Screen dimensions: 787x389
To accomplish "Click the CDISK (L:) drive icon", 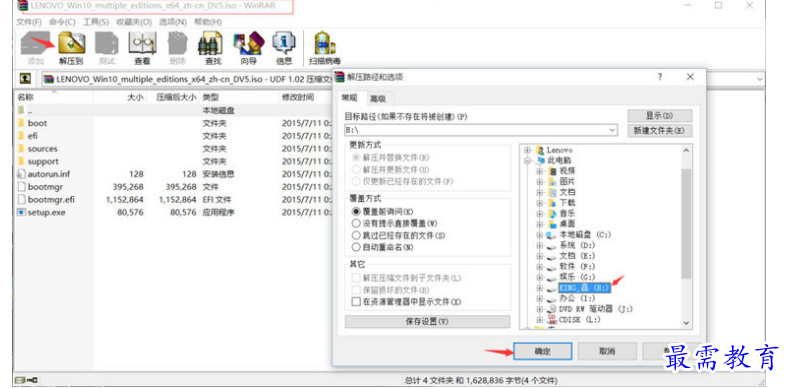I will [x=551, y=320].
